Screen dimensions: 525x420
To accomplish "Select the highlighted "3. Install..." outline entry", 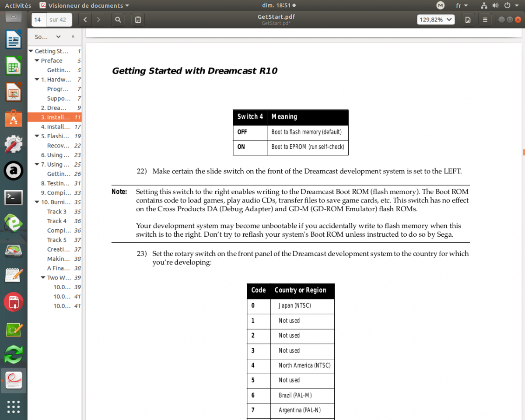I will (x=55, y=117).
